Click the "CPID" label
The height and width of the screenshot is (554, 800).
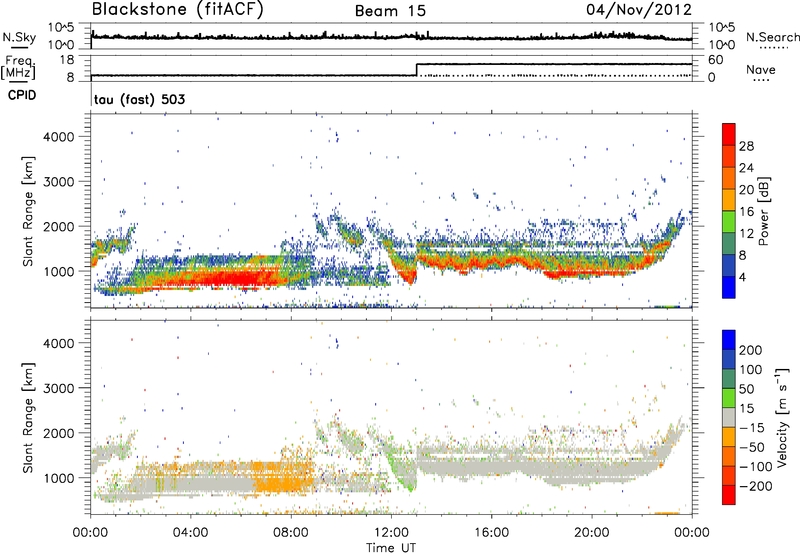pyautogui.click(x=22, y=95)
